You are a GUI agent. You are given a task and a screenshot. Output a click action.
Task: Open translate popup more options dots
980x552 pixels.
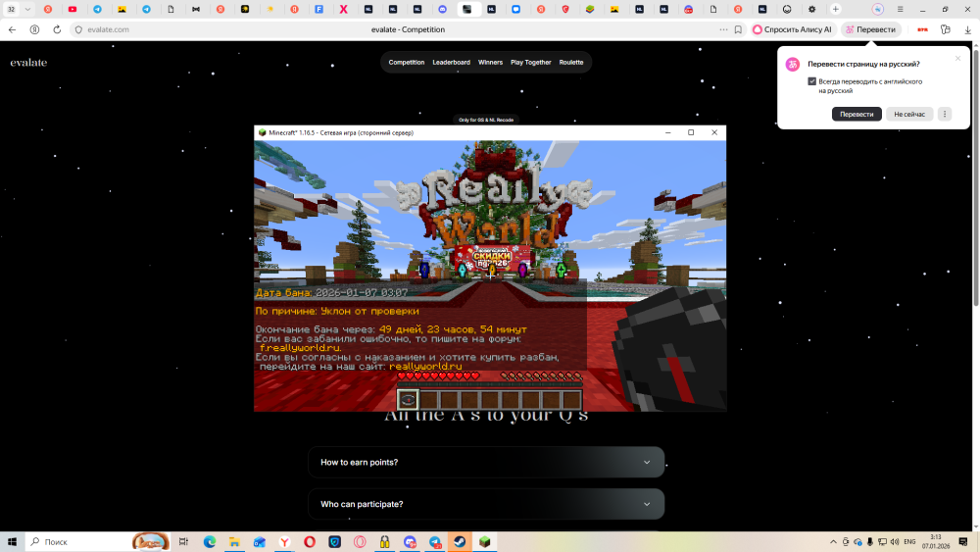click(945, 114)
